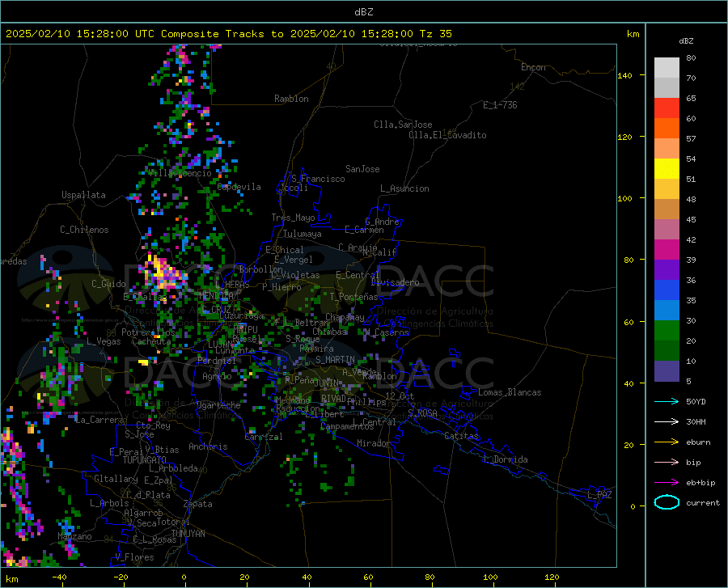Click the pink bip arrow legend icon

click(x=667, y=463)
